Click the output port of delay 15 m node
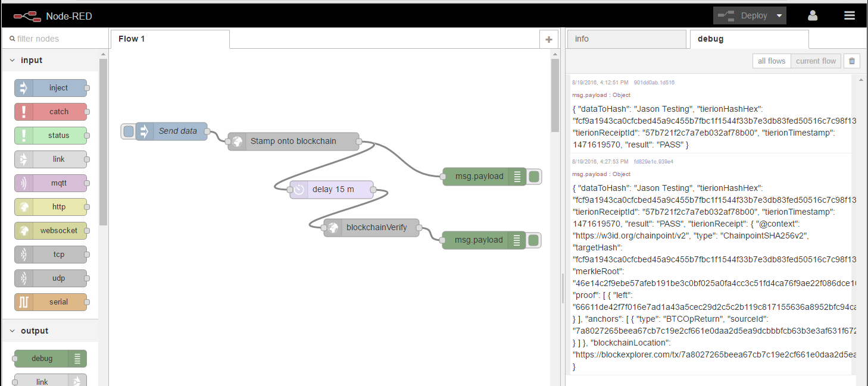 click(373, 190)
